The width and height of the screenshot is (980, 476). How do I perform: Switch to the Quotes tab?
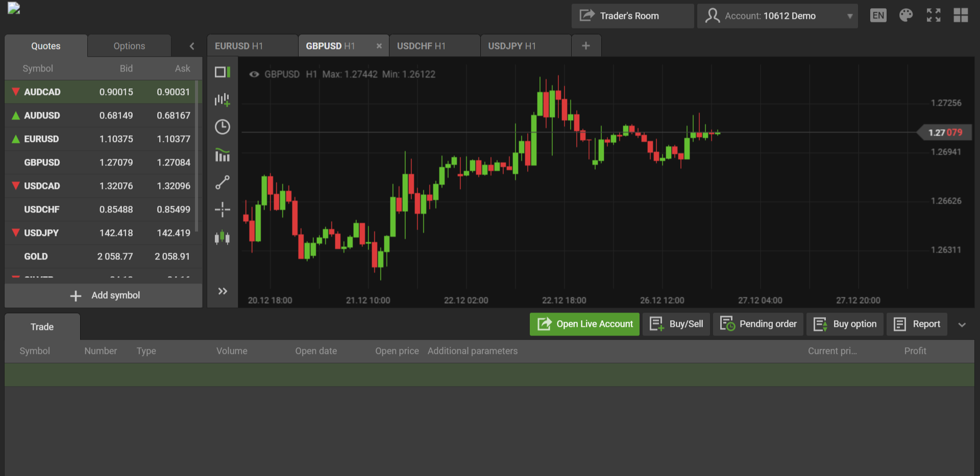pos(46,46)
